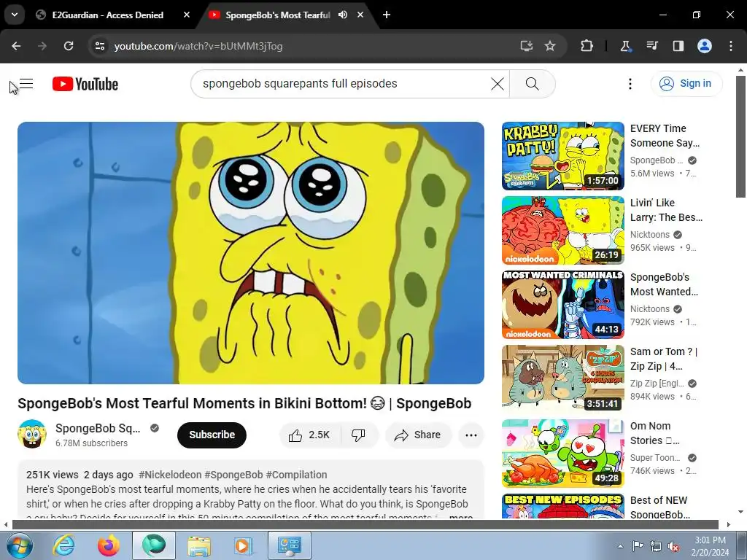Toggle the browser side panel
Viewport: 747px width, 560px height.
[x=678, y=46]
